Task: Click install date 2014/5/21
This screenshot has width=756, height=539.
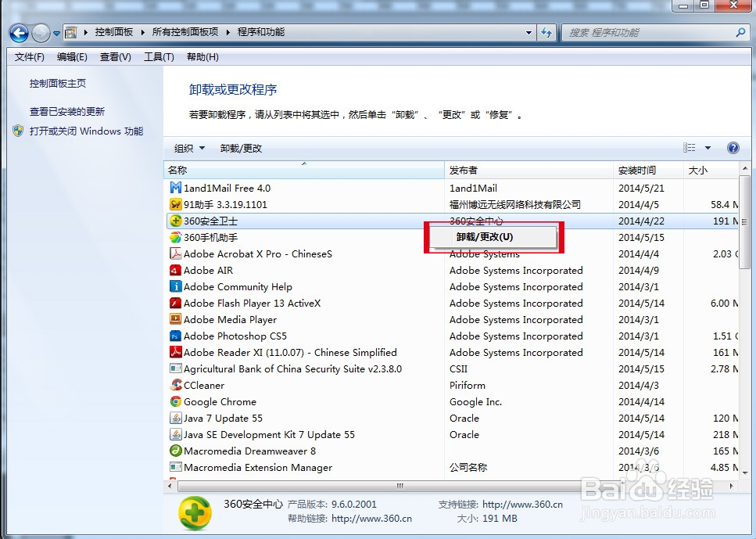Action: click(x=641, y=189)
